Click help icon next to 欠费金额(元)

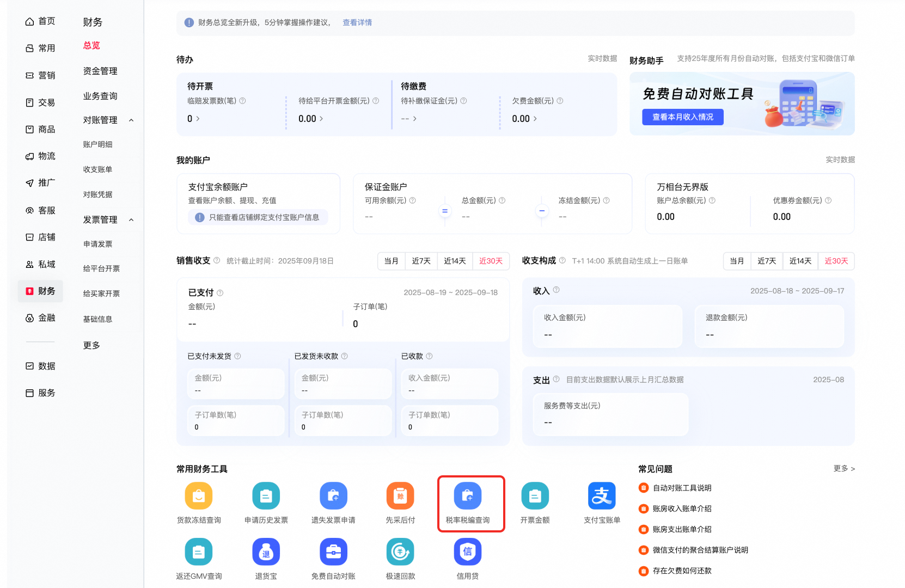pos(560,101)
